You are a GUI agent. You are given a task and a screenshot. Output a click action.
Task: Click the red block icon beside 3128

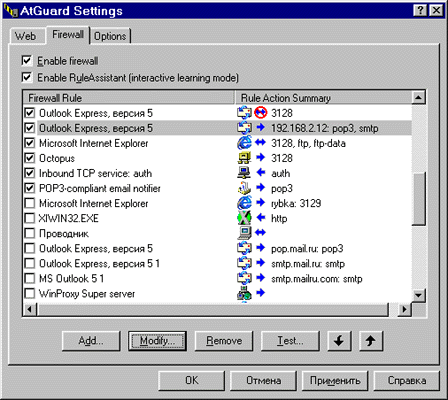tap(261, 113)
